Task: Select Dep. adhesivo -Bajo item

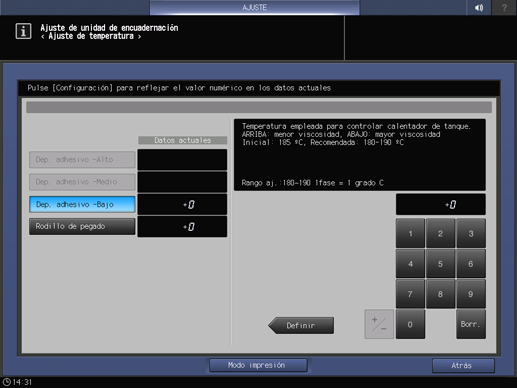Action: (82, 204)
